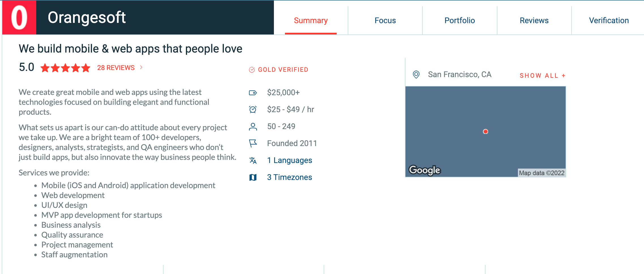Switch to the Focus tab
Image resolution: width=644 pixels, height=274 pixels.
[385, 20]
